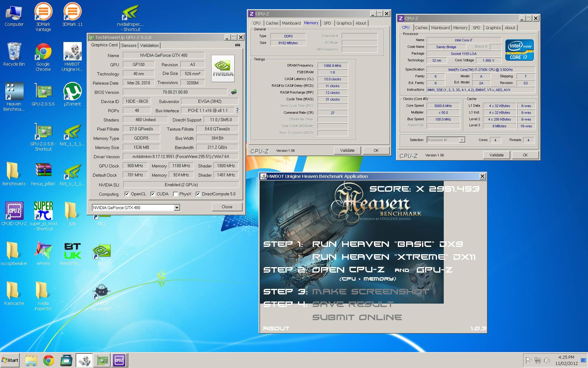
Task: Click the Core Speed value field
Action: (x=443, y=106)
